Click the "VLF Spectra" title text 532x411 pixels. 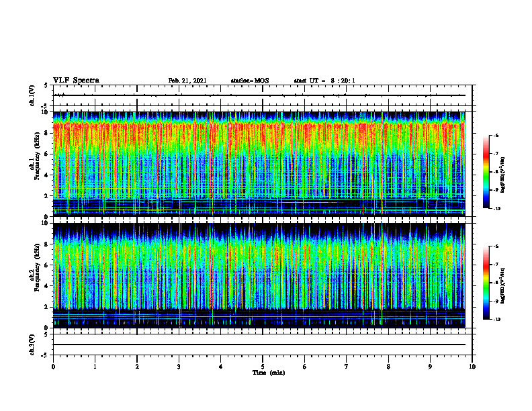(76, 81)
